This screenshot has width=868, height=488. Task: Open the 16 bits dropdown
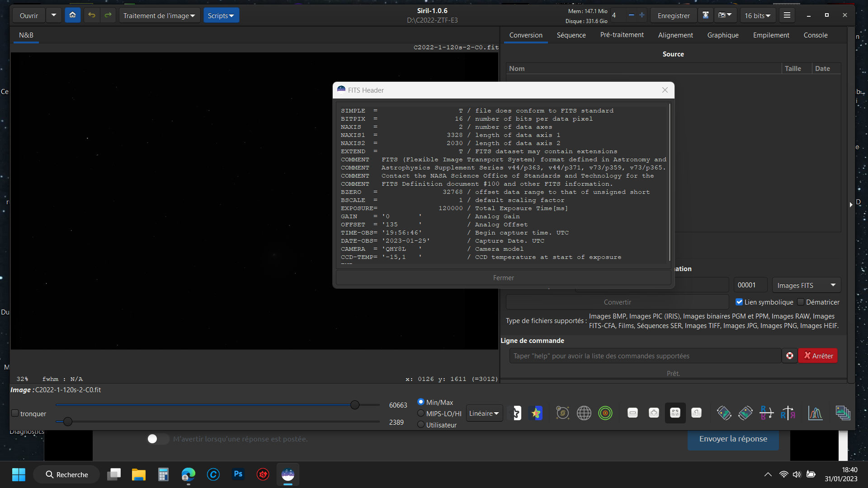(x=758, y=15)
